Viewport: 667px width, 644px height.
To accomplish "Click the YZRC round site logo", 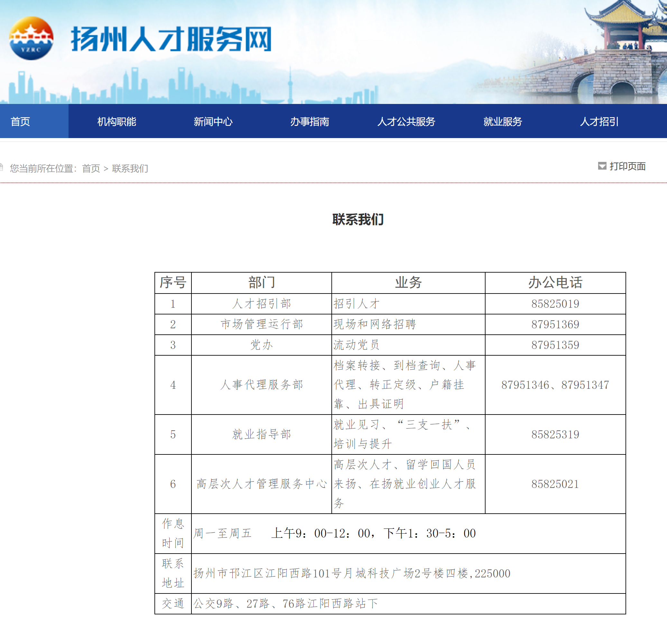I will tap(31, 39).
